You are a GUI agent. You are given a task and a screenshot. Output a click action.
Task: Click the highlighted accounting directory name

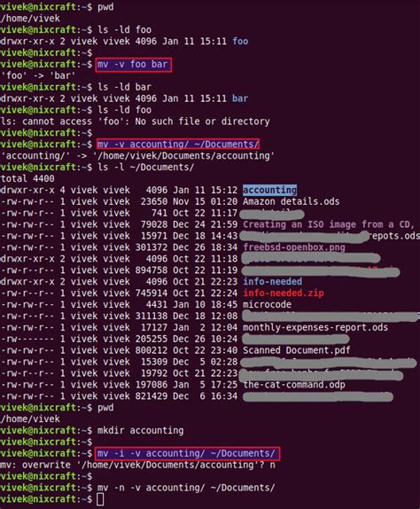click(269, 190)
